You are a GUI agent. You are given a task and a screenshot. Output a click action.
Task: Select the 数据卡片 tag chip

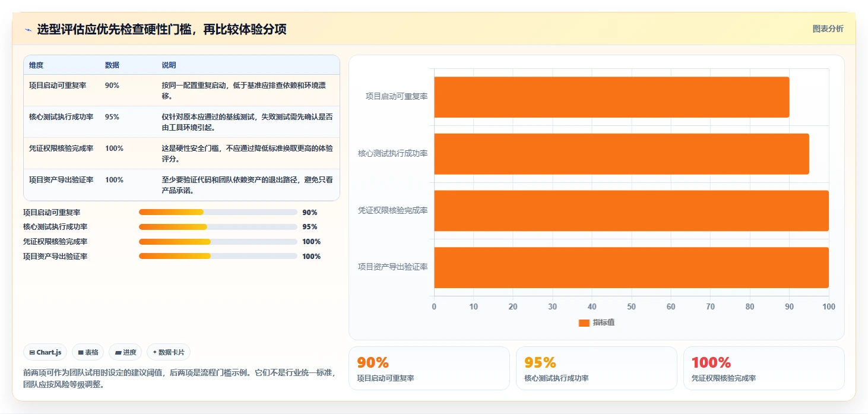[169, 352]
